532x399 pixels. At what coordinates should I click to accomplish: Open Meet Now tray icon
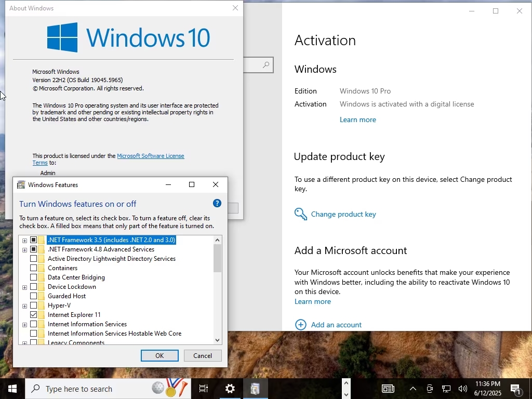[x=430, y=389]
